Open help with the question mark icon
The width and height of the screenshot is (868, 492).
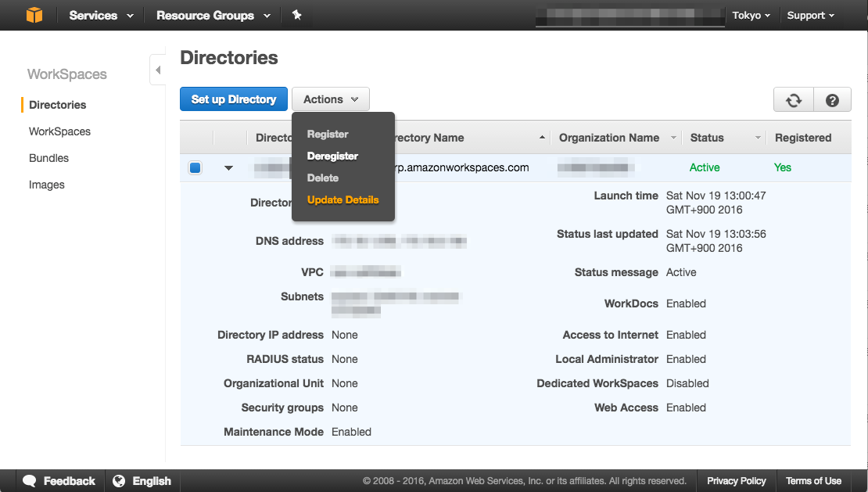[x=832, y=99]
